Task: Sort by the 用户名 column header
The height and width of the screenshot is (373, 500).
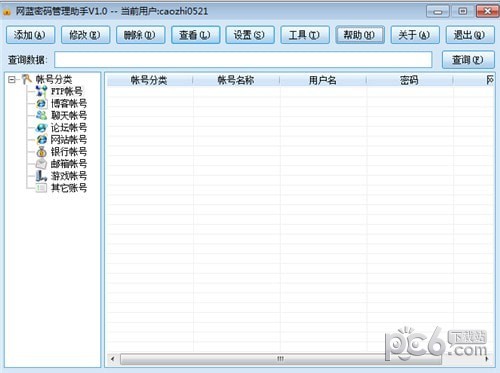Action: pos(323,80)
